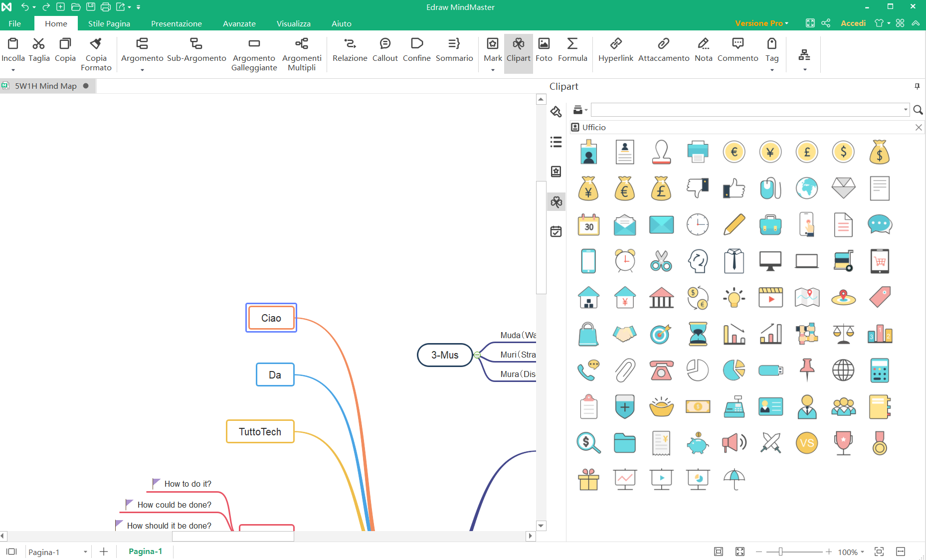Open the outline list side panel icon

tap(556, 142)
